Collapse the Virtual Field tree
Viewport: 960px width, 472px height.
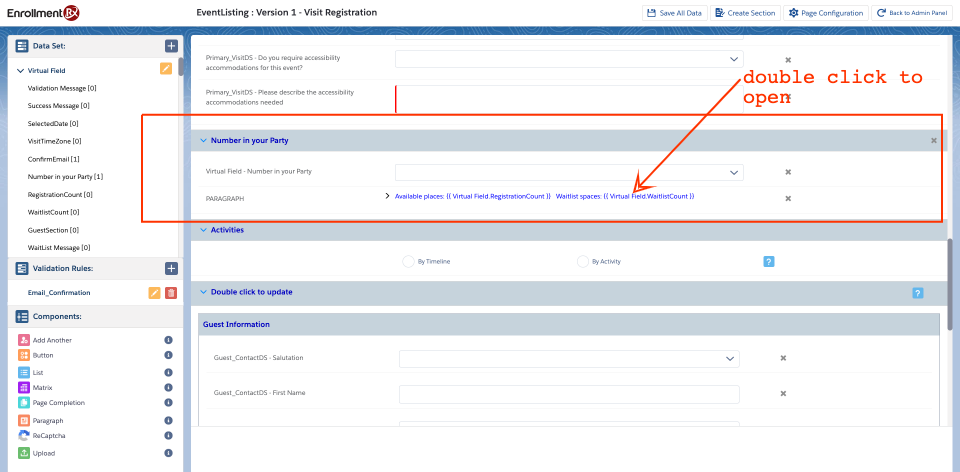[20, 71]
